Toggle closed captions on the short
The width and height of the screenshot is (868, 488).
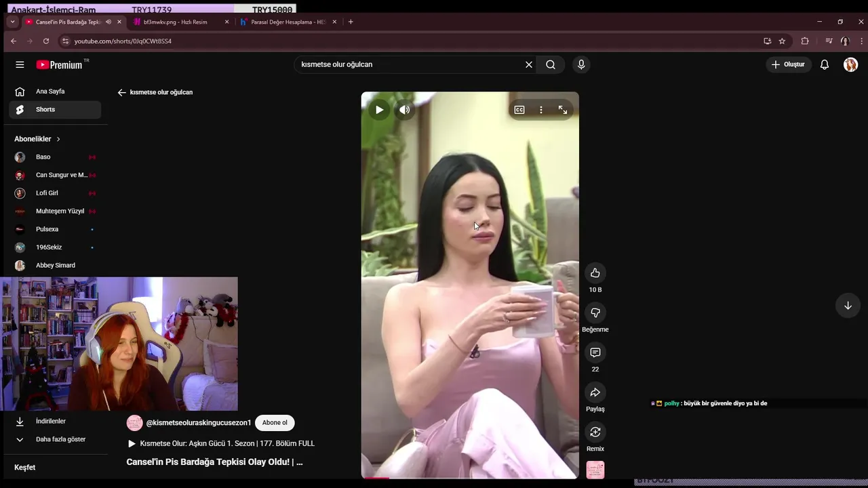coord(519,110)
